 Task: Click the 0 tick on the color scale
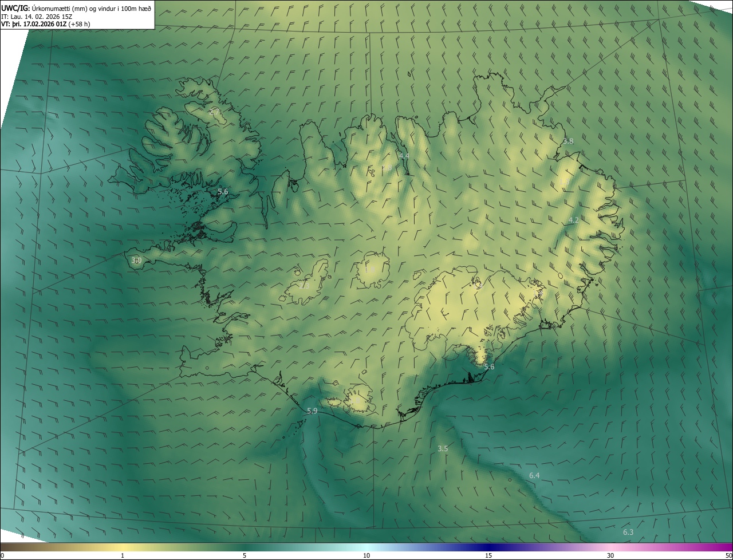pyautogui.click(x=2, y=555)
